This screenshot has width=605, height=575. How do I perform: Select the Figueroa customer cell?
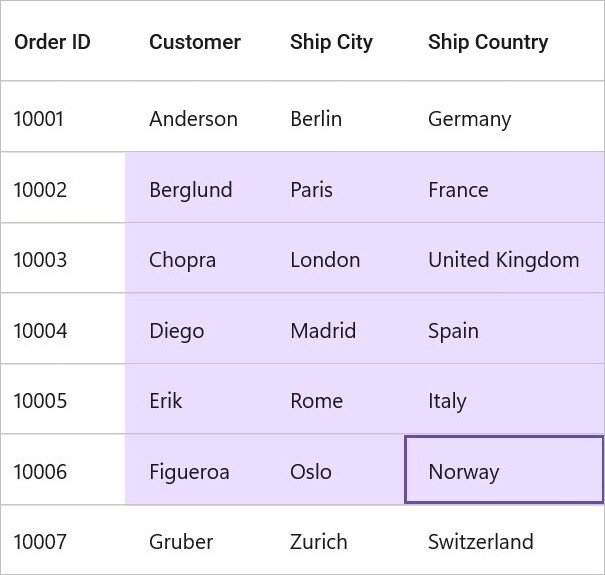point(196,470)
